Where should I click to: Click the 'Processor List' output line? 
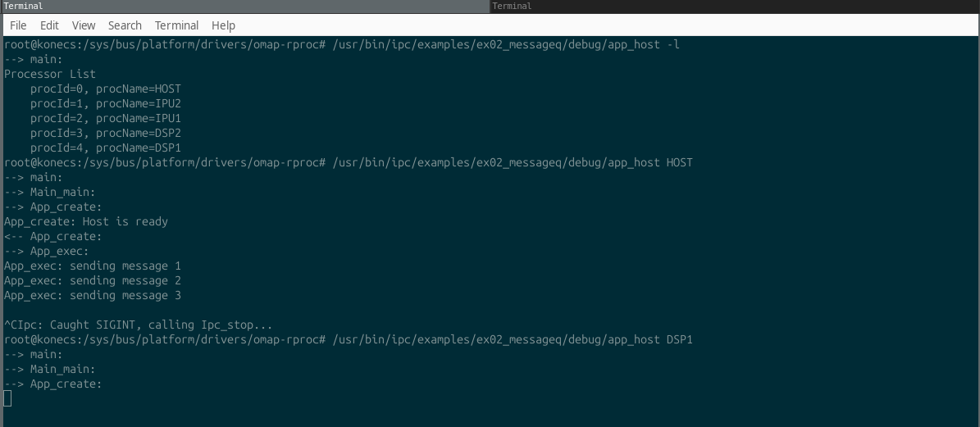(x=50, y=74)
